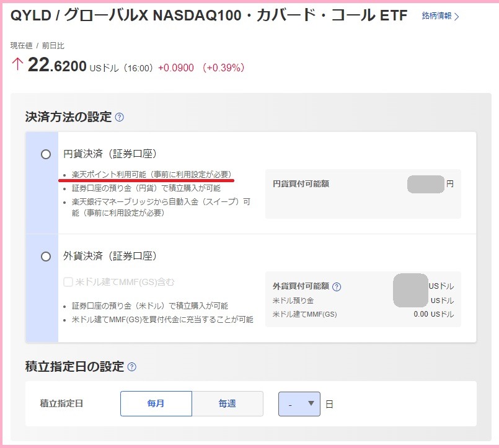Tick 米ドル建てMMF(GS)含む checkbox
The height and width of the screenshot is (448, 499).
pyautogui.click(x=68, y=282)
